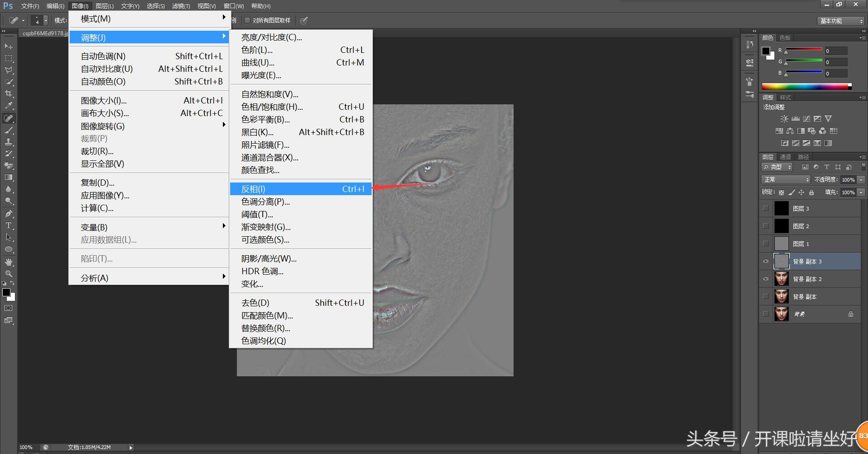
Task: Switch to the 通道 tab
Action: coord(785,157)
